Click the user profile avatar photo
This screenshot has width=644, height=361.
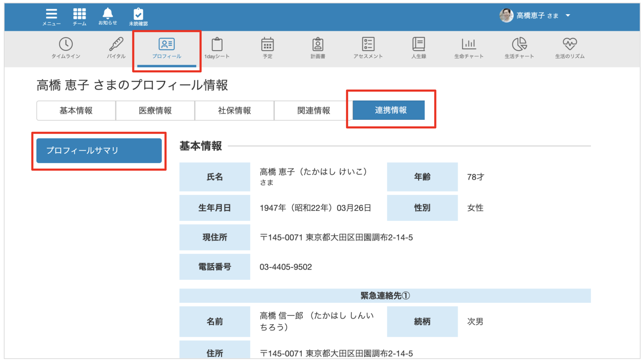[506, 15]
